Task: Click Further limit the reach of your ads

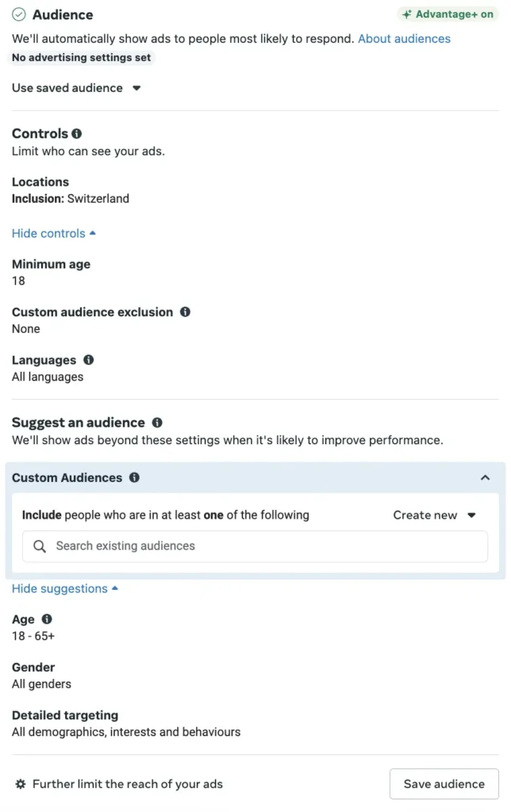Action: tap(128, 784)
